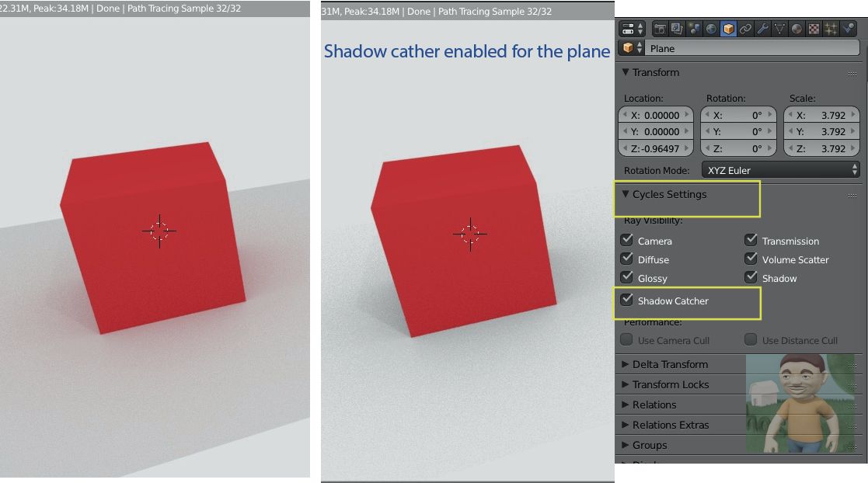
Task: Open the Scene properties tab
Action: coord(694,29)
